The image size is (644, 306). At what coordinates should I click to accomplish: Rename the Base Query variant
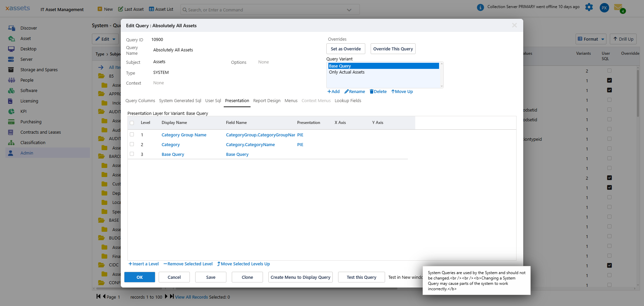click(355, 91)
